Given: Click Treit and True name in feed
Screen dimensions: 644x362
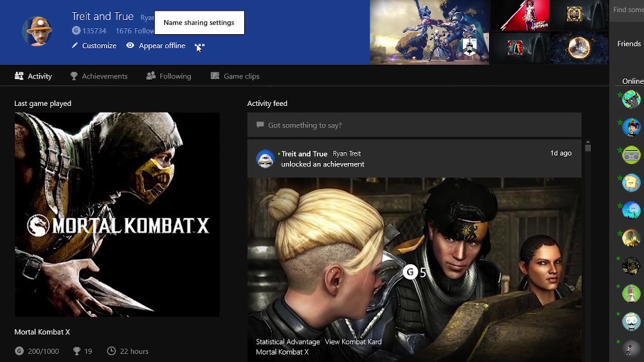Looking at the screenshot, I should 304,154.
